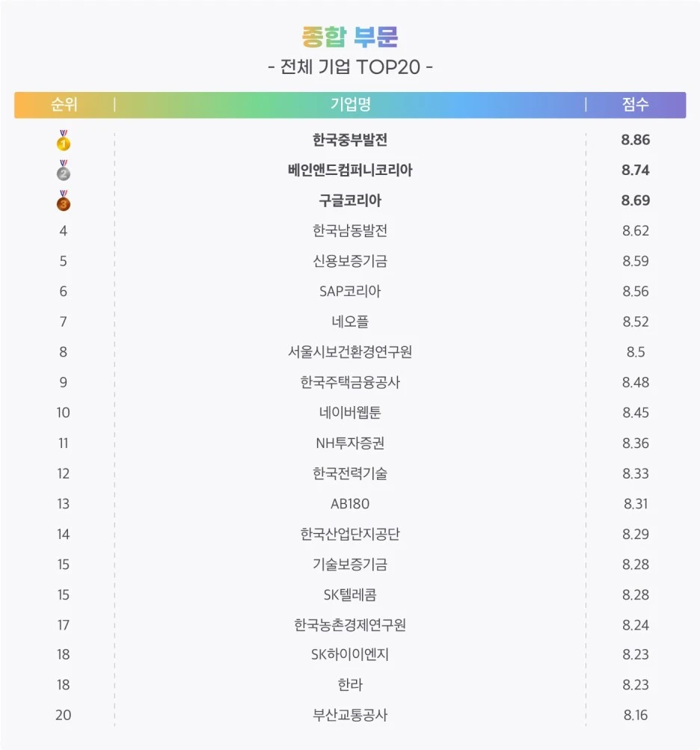Click the bronze third-place medal icon
This screenshot has width=700, height=750.
63,200
